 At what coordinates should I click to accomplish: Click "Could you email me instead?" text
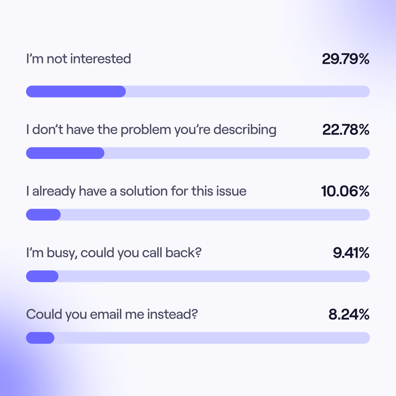tap(112, 315)
